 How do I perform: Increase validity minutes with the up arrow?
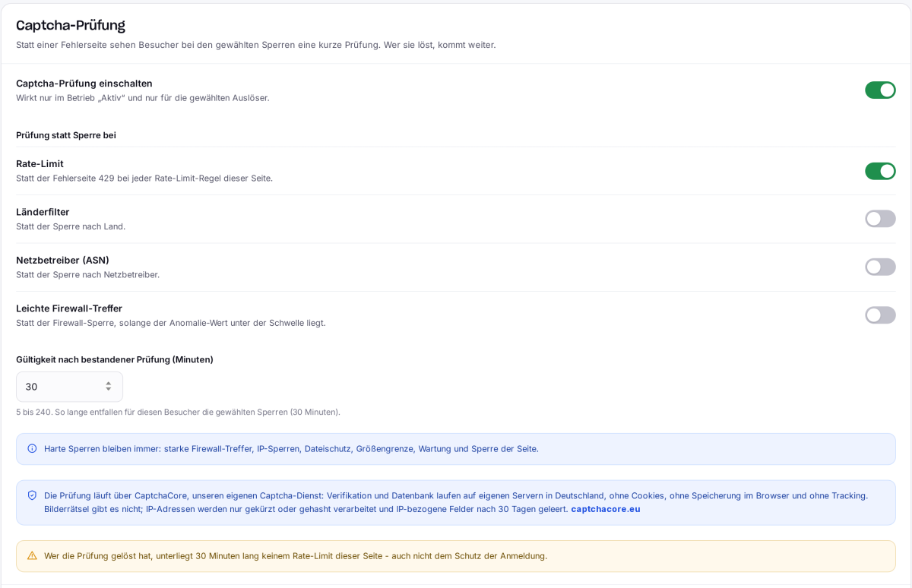(x=109, y=383)
